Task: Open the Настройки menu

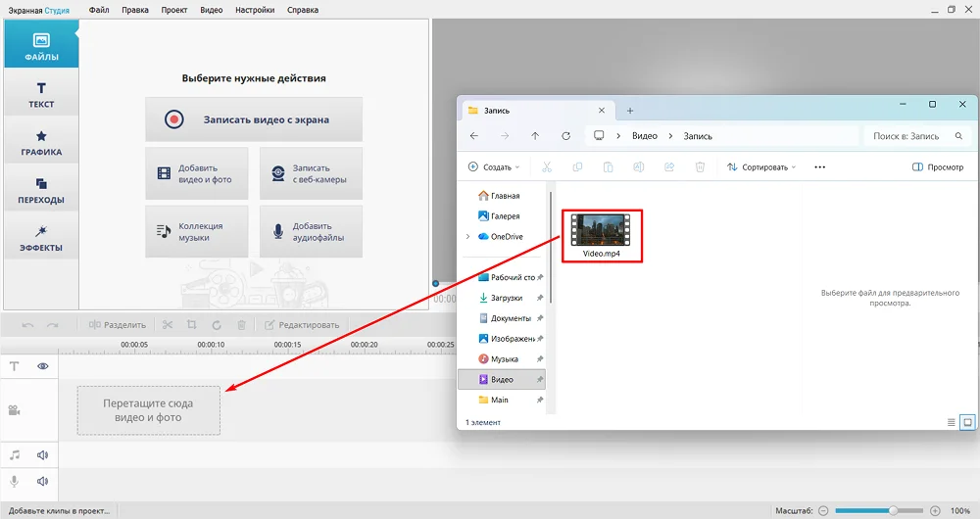Action: coord(255,10)
